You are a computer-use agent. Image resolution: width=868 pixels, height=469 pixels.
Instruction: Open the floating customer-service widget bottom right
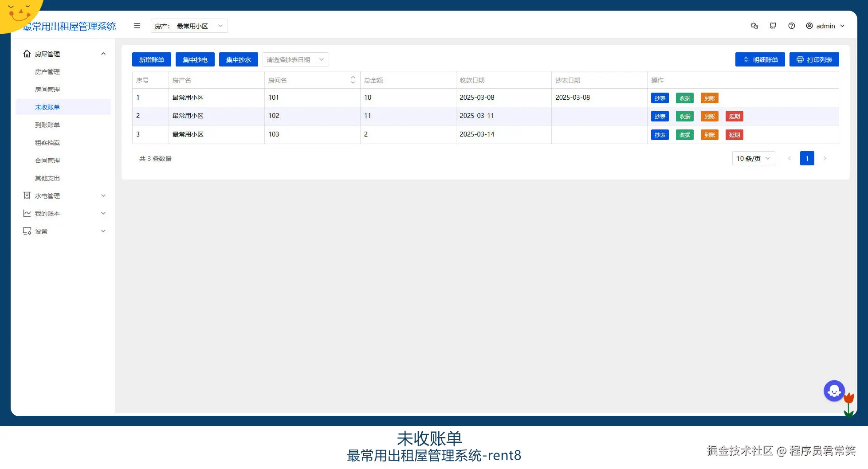[x=834, y=391]
